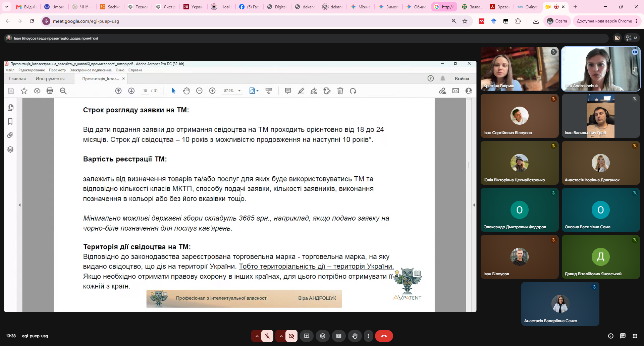Open the sign document tool in Acrobat
Viewport: 644px width, 346px height.
click(x=314, y=91)
